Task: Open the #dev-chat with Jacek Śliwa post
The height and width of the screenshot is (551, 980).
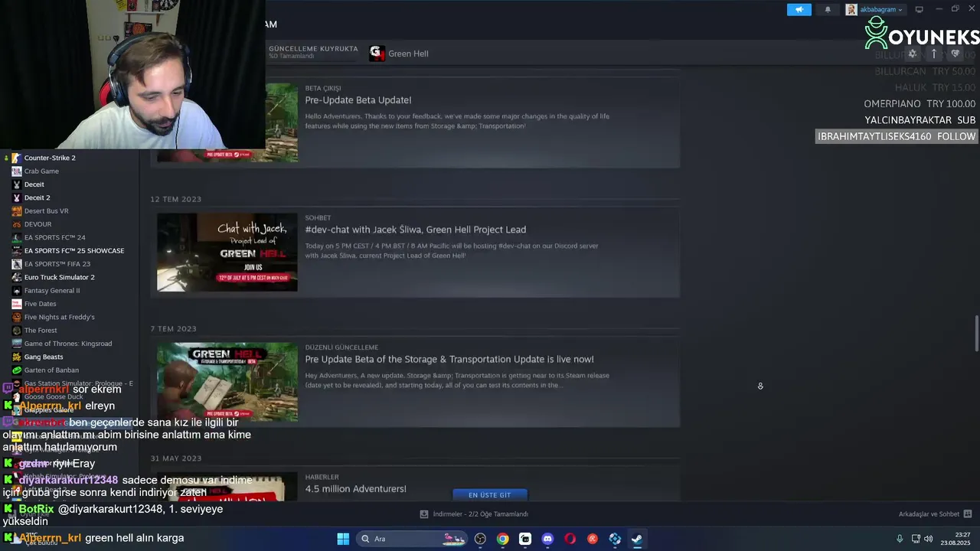Action: pyautogui.click(x=415, y=230)
